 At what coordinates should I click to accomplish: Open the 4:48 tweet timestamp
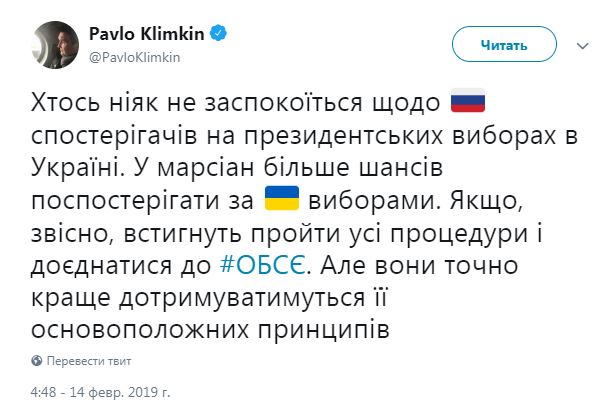[x=46, y=387]
